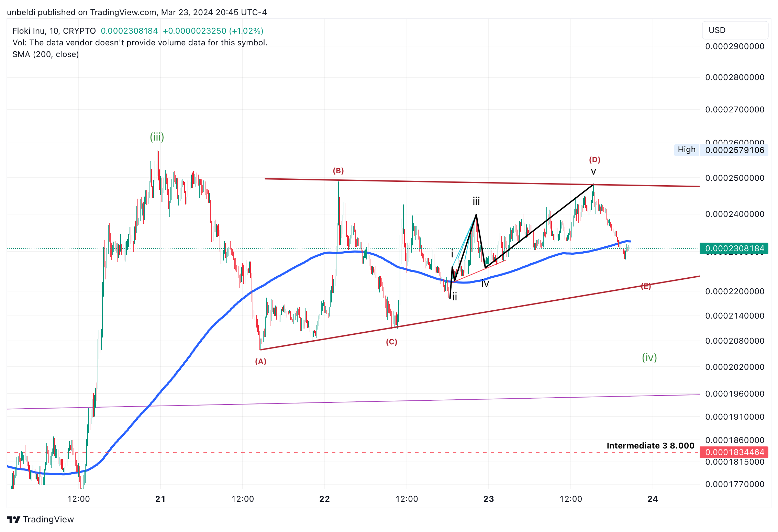Click the black ii subwave label

455,297
